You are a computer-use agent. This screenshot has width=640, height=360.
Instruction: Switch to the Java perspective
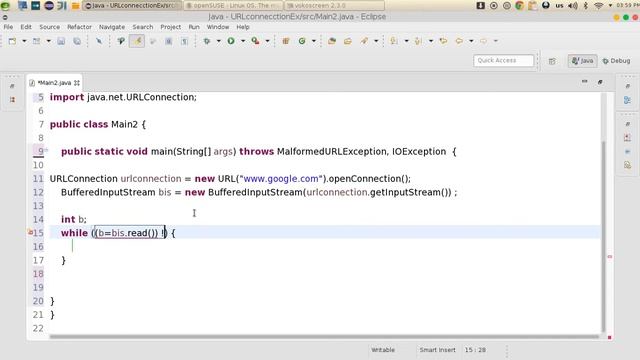click(582, 61)
